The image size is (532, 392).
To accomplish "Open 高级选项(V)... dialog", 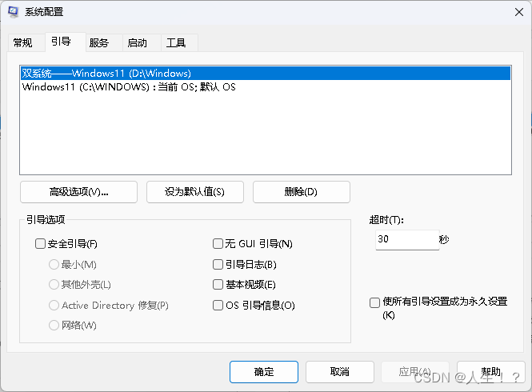I will coord(78,192).
